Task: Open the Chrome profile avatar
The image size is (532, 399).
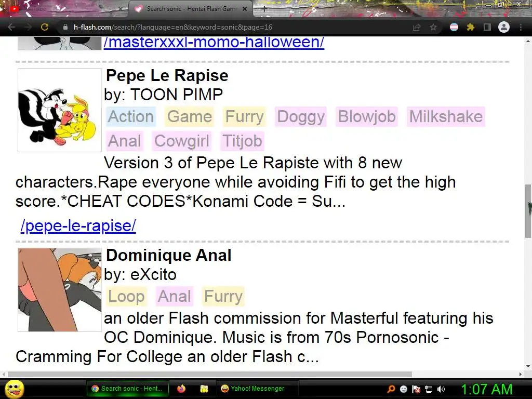Action: 504,27
